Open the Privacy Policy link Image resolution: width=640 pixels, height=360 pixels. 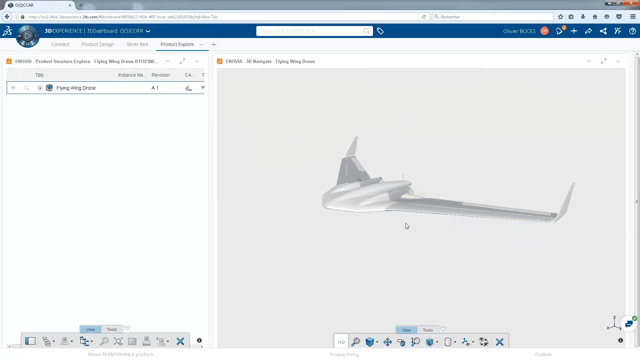(344, 354)
